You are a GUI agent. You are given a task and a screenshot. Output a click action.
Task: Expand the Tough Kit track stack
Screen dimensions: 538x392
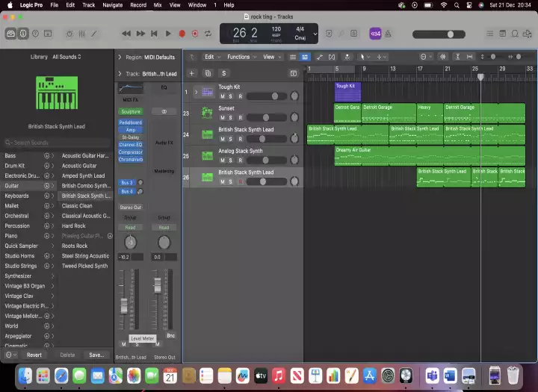(x=196, y=92)
